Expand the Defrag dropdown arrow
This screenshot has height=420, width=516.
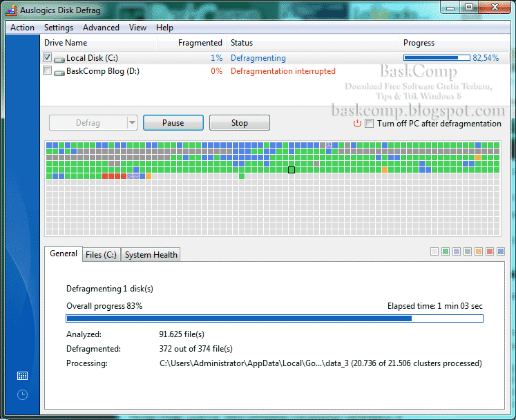133,123
